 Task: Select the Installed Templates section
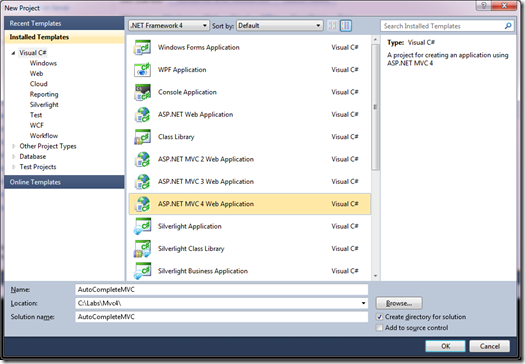pos(64,37)
